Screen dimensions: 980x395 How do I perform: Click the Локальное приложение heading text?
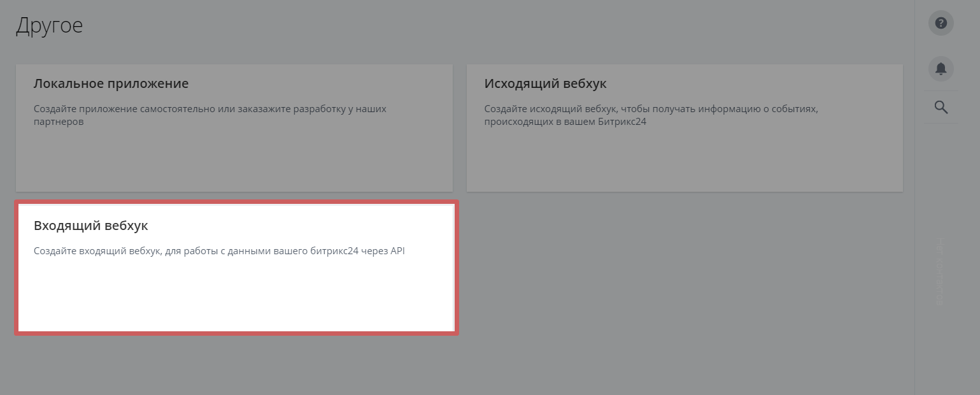coord(111,83)
